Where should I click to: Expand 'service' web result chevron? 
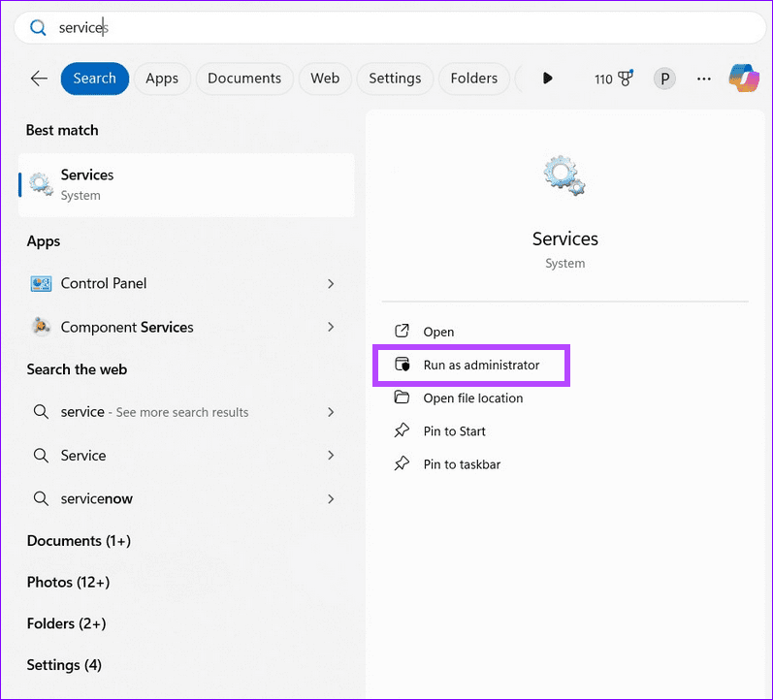[x=331, y=412]
